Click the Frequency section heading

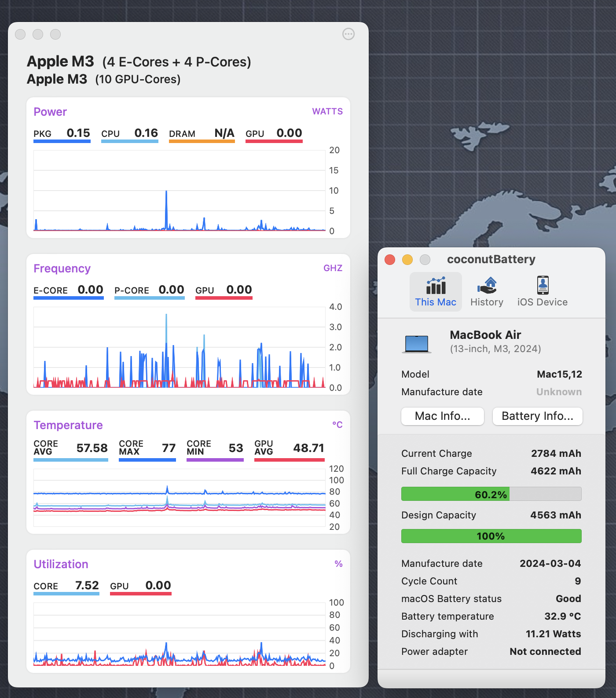tap(62, 268)
